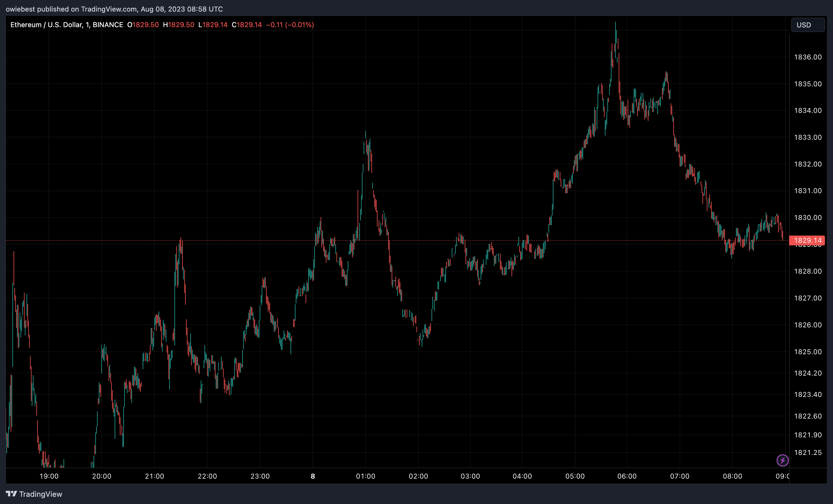Click the current price label 1829.14
The width and height of the screenshot is (833, 504).
(807, 240)
